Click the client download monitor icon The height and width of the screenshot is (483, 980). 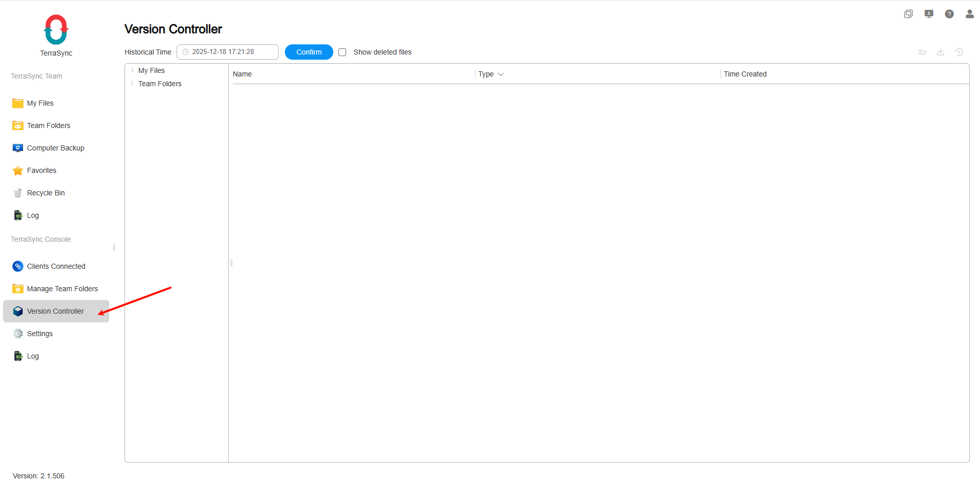tap(929, 14)
